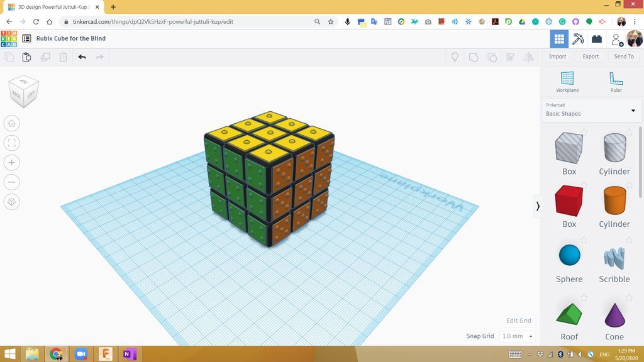Viewport: 644px width, 362px height.
Task: Click the Ungroup shapes icon
Action: [x=492, y=57]
